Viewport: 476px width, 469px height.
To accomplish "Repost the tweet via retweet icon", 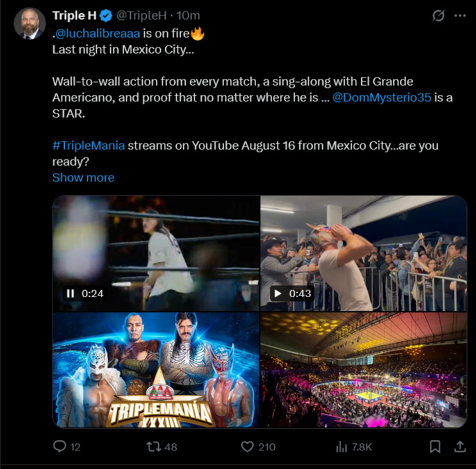I will (x=154, y=447).
